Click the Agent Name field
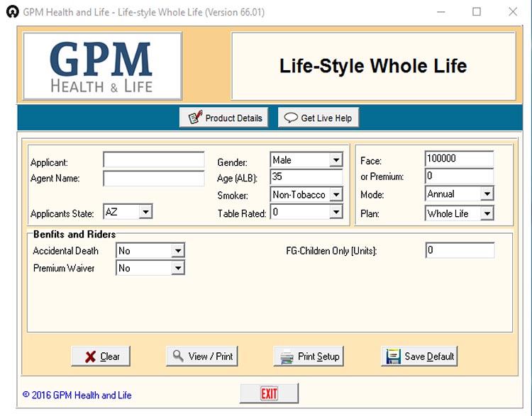 (x=154, y=179)
